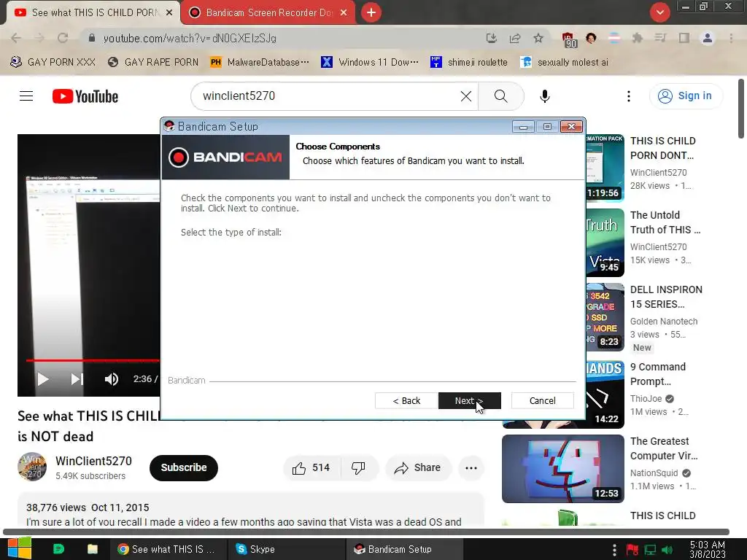Open the red tab search dropdown arrow
Image resolution: width=747 pixels, height=560 pixels.
click(659, 12)
